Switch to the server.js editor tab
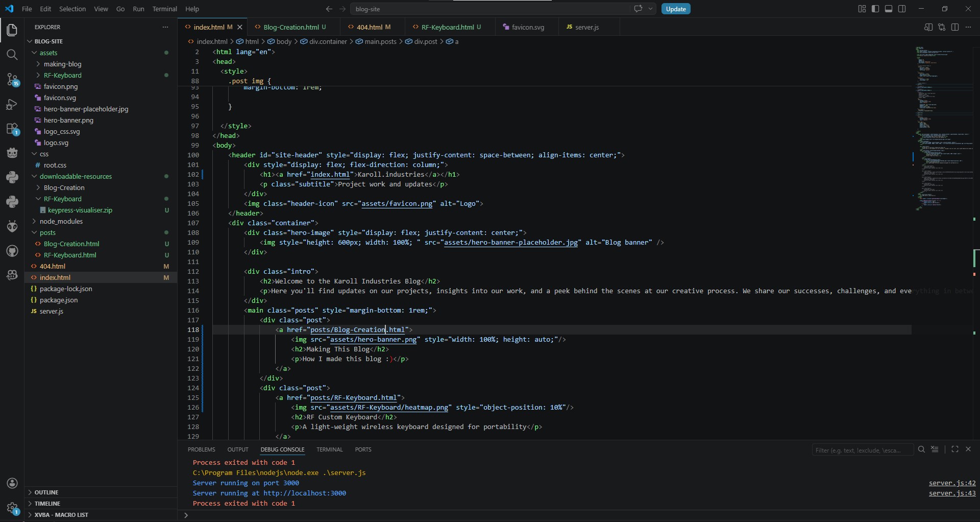The width and height of the screenshot is (980, 522). pos(586,27)
